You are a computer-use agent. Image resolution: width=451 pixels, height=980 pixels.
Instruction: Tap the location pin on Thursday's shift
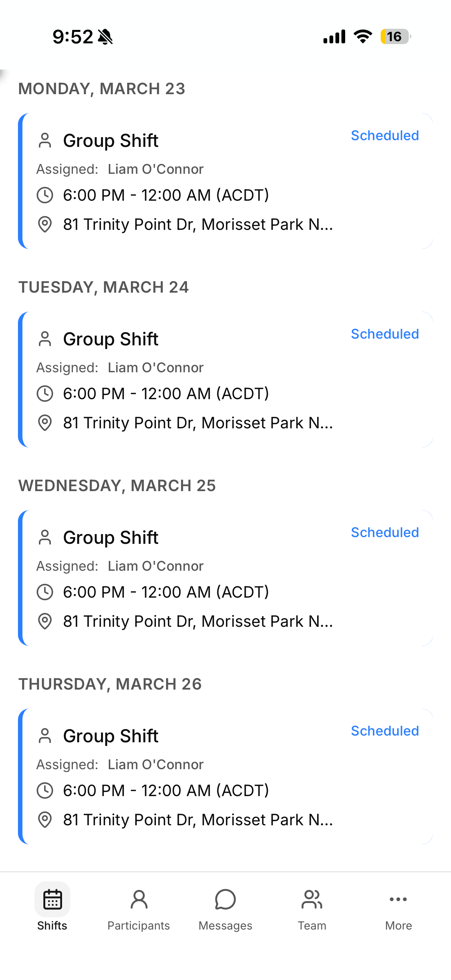pos(45,819)
